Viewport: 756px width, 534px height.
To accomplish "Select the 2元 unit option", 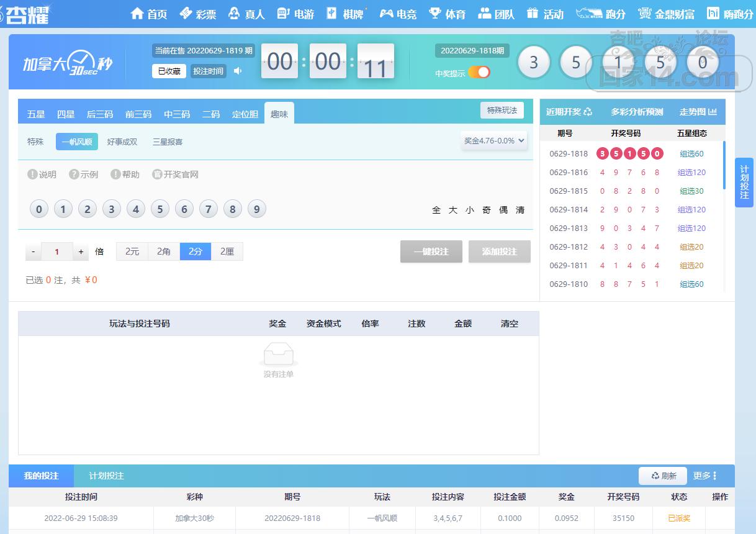I will (x=132, y=251).
